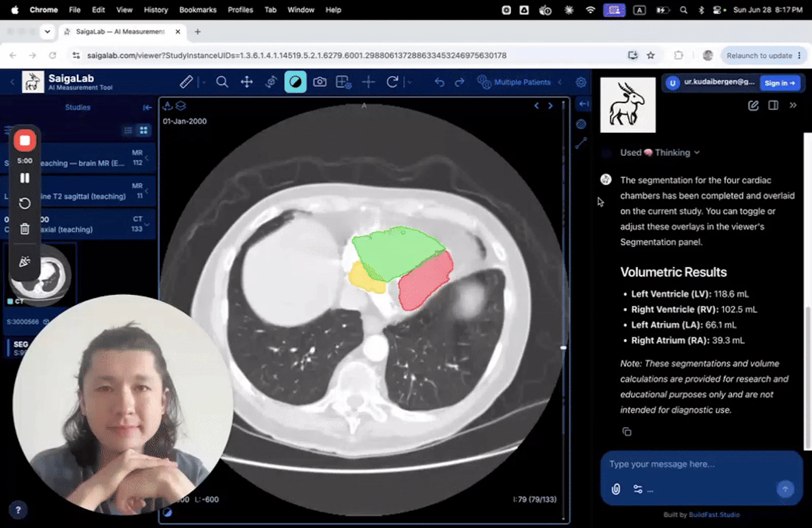Collapse the Studies side panel
The height and width of the screenshot is (528, 812).
point(147,107)
